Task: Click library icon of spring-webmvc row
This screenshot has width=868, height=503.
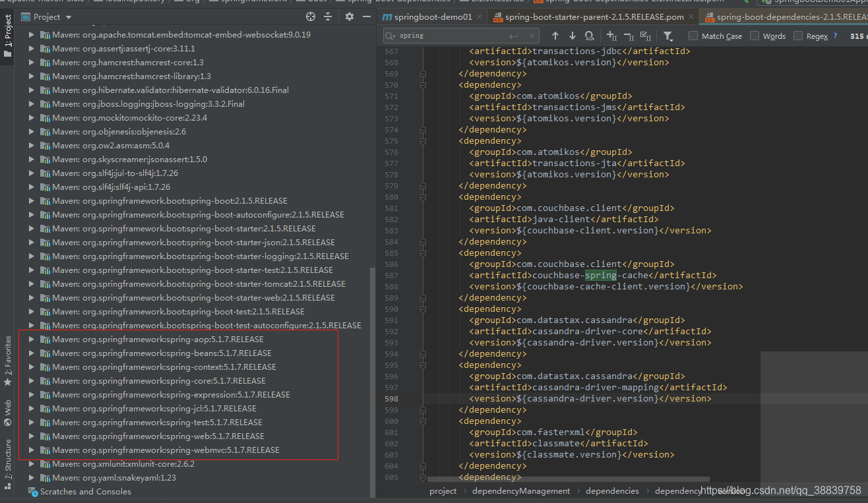Action: (45, 450)
